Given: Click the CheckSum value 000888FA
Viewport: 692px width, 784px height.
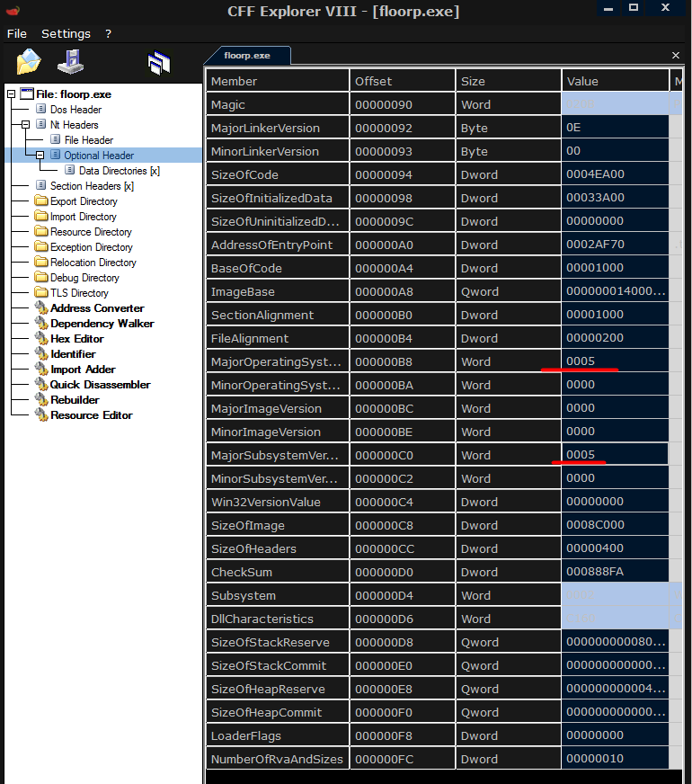Looking at the screenshot, I should (x=615, y=572).
